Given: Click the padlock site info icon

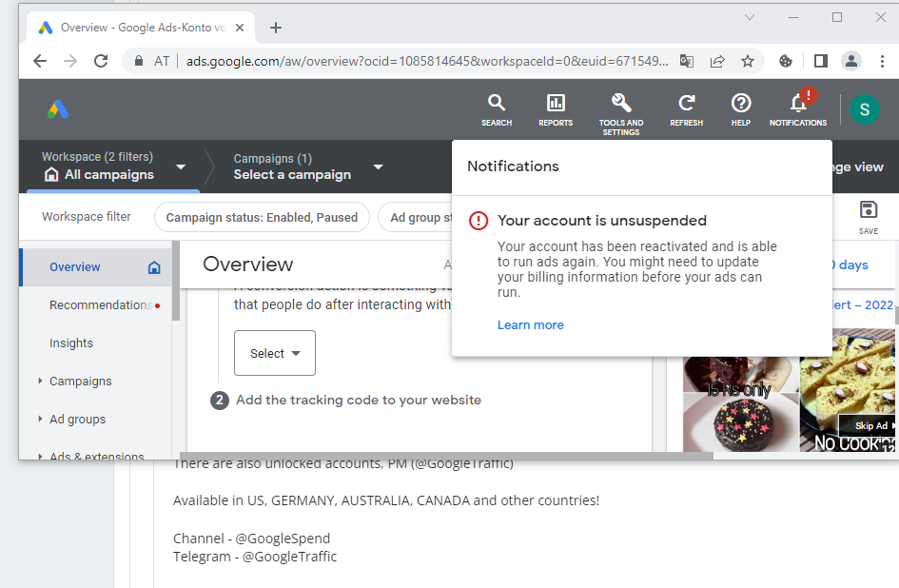Looking at the screenshot, I should click(x=139, y=61).
